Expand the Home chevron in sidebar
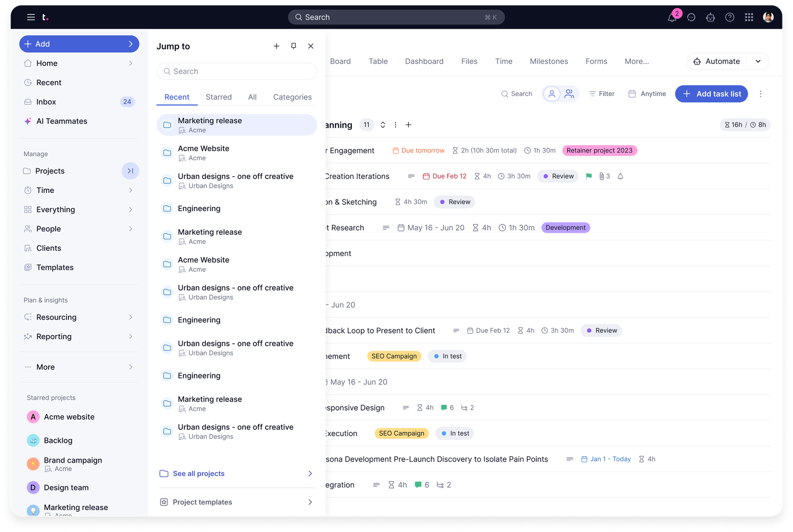This screenshot has height=532, width=793. click(130, 63)
